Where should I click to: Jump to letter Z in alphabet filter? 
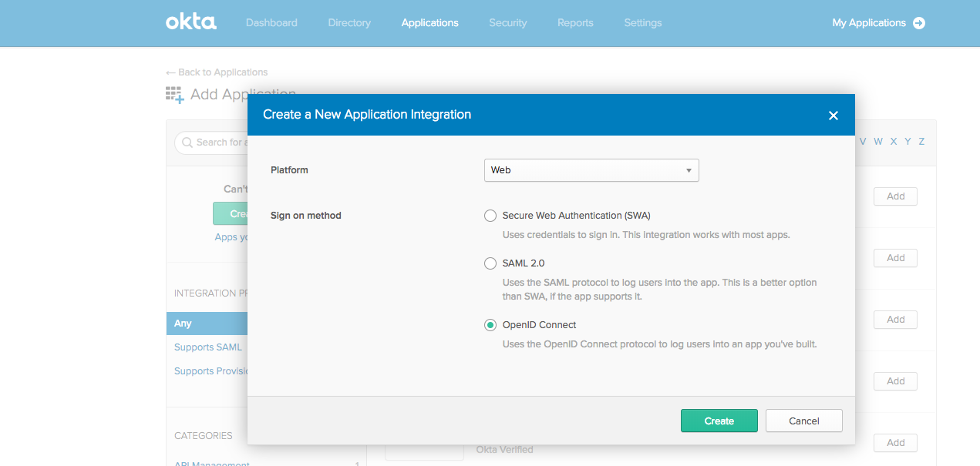coord(921,142)
